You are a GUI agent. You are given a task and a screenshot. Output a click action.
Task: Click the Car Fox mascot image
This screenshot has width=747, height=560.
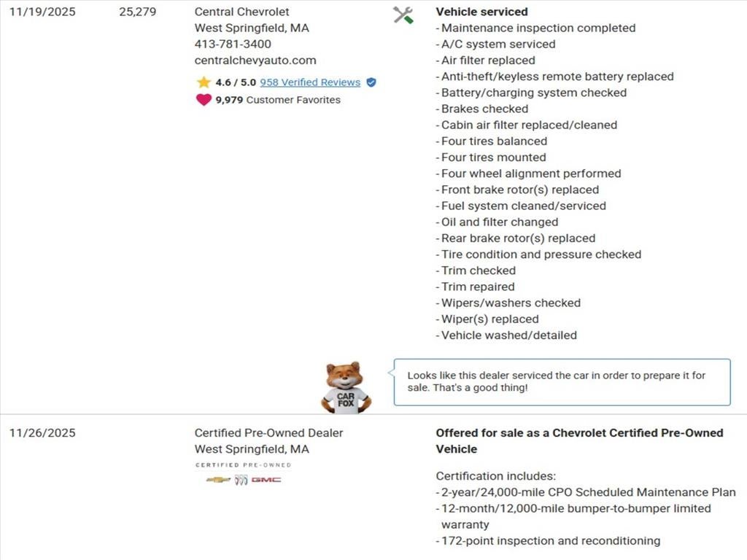[346, 387]
